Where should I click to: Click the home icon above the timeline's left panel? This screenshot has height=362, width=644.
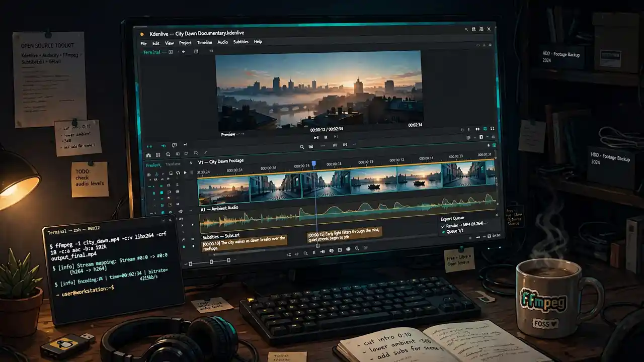(148, 155)
